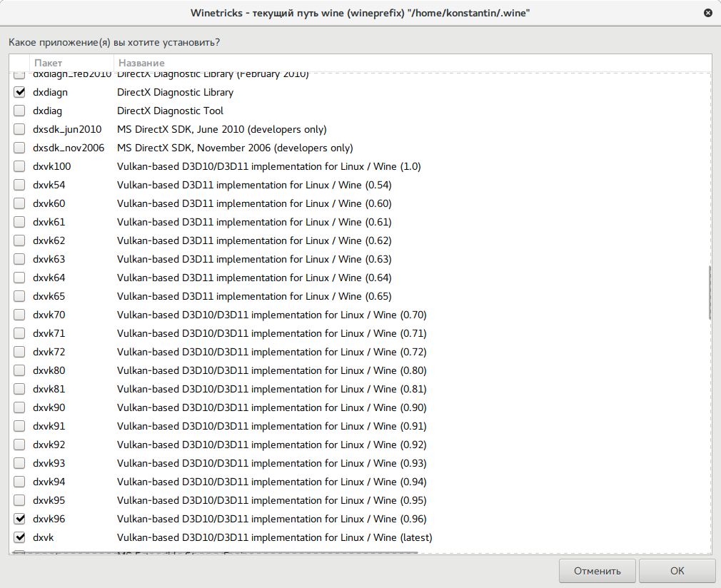Confirm with the OK button
This screenshot has width=721, height=588.
[x=677, y=571]
